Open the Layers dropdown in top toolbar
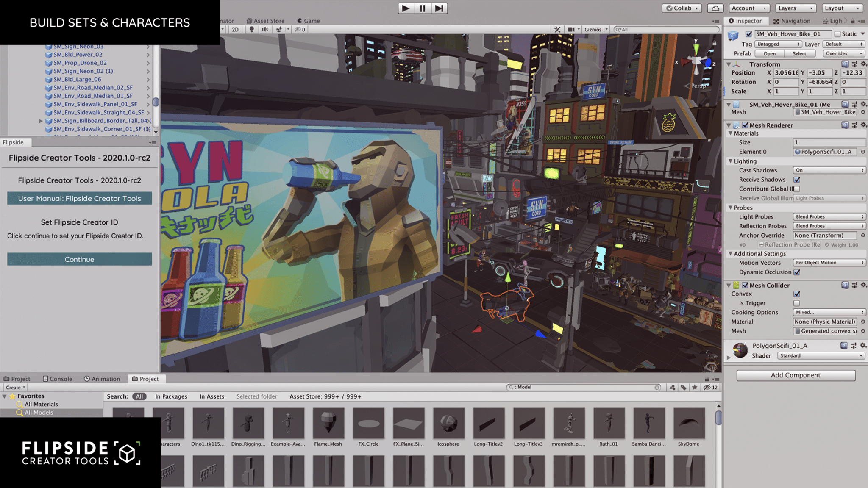 795,8
